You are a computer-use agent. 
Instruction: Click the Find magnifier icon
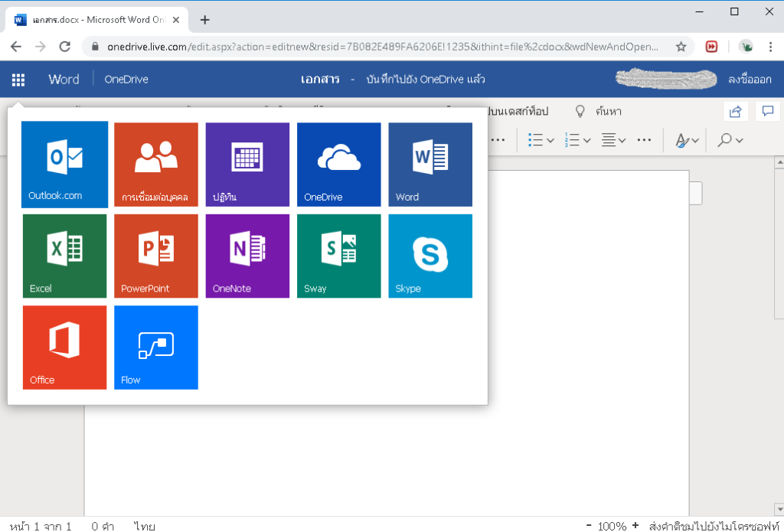(724, 141)
